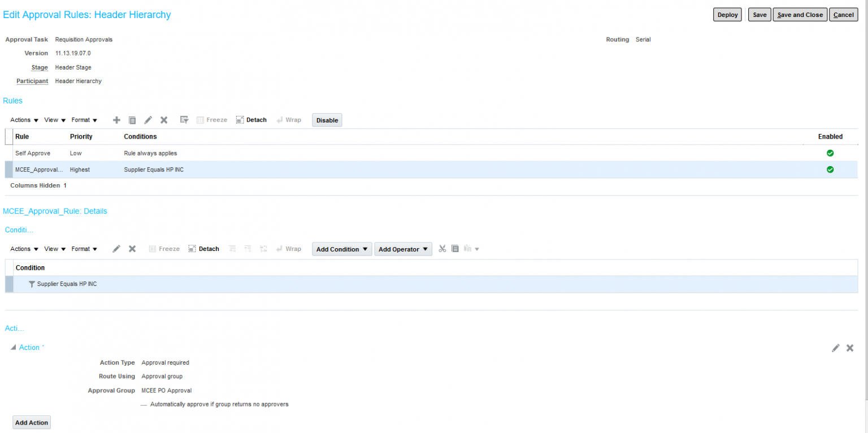Add a new rule with the plus icon
This screenshot has width=868, height=433.
(x=116, y=120)
